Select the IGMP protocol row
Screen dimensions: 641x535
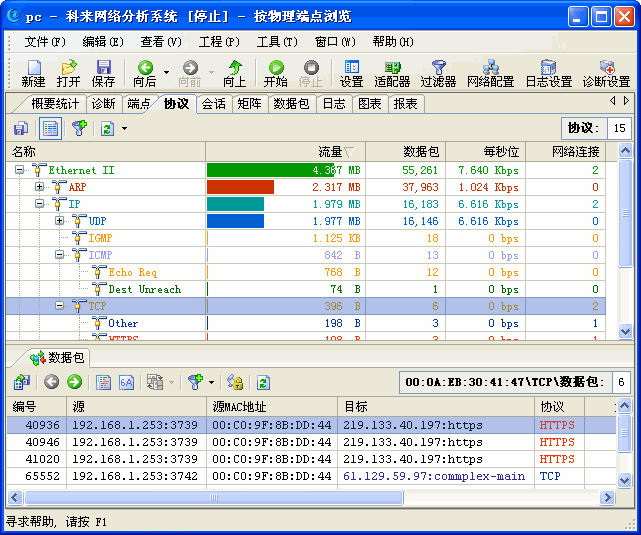(x=306, y=237)
